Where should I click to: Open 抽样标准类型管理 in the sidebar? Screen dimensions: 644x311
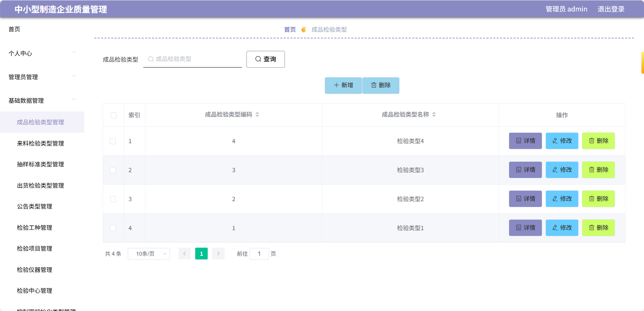[40, 164]
